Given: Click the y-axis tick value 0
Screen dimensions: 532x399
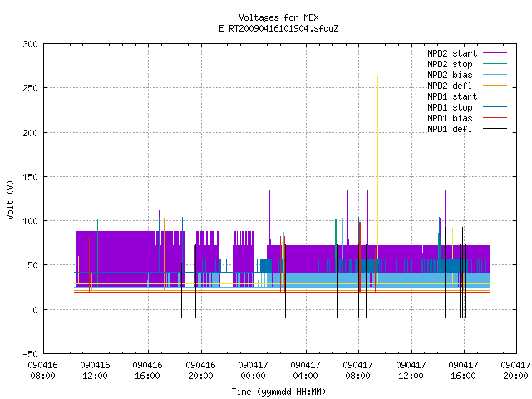Looking at the screenshot, I should point(35,310).
